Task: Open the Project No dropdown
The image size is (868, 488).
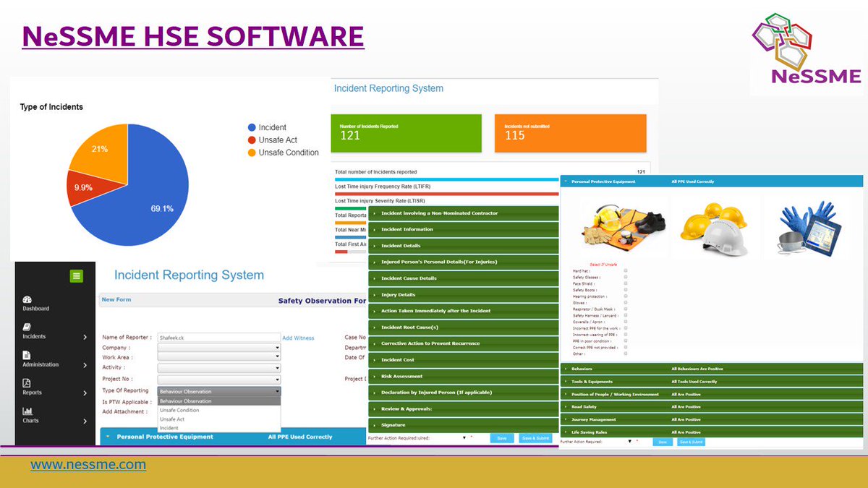Action: point(219,379)
